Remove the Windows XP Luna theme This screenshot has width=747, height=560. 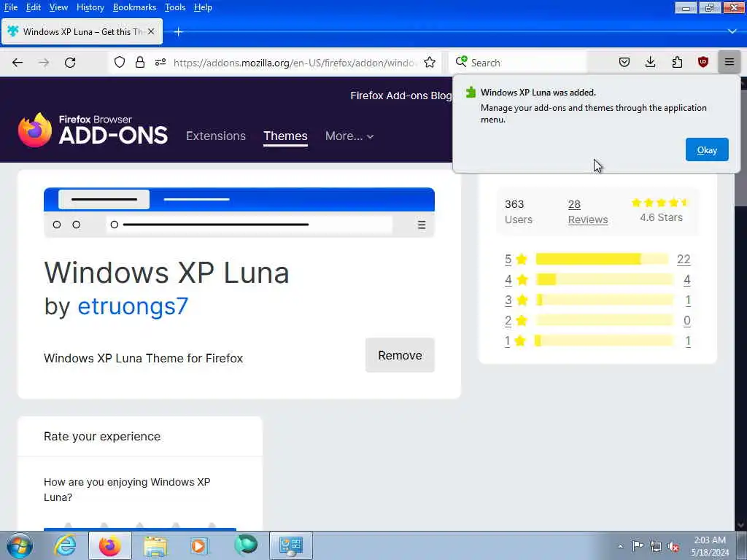pos(400,355)
